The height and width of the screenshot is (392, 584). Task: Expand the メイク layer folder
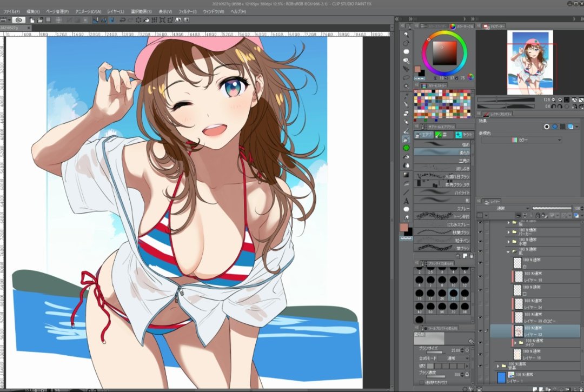[x=515, y=342]
